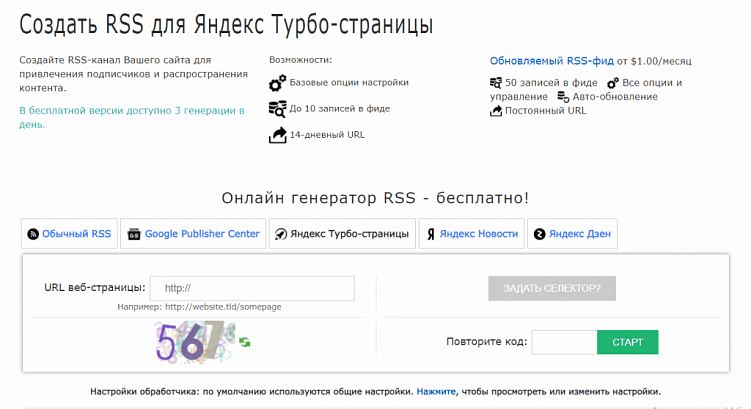Click the heading Создать RSS для Яндекс Турбо-страницы
The image size is (751, 409).
[226, 24]
